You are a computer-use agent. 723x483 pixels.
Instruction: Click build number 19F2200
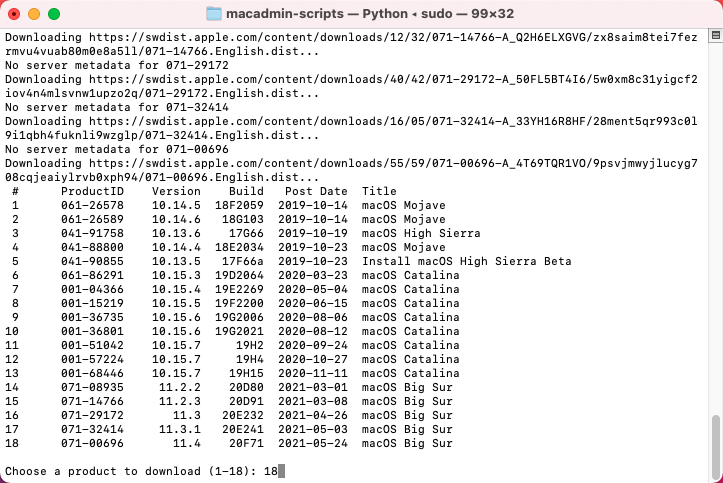click(x=239, y=303)
